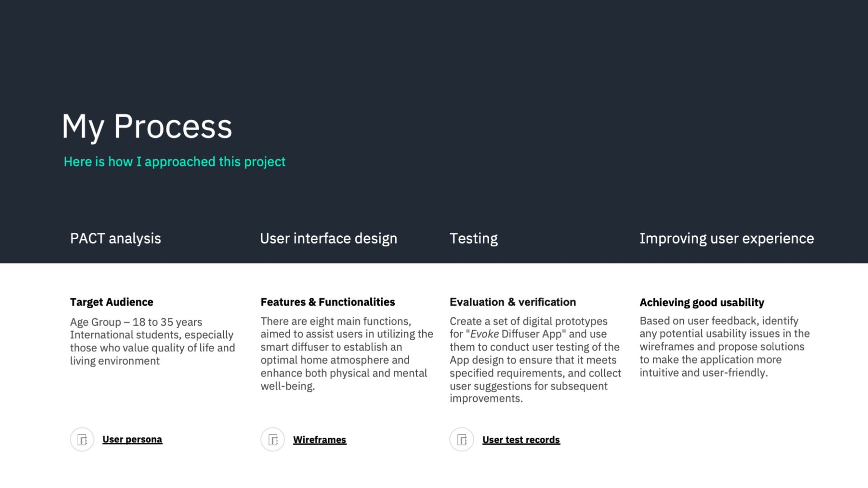Click the user feedback usability paragraph

(x=725, y=347)
